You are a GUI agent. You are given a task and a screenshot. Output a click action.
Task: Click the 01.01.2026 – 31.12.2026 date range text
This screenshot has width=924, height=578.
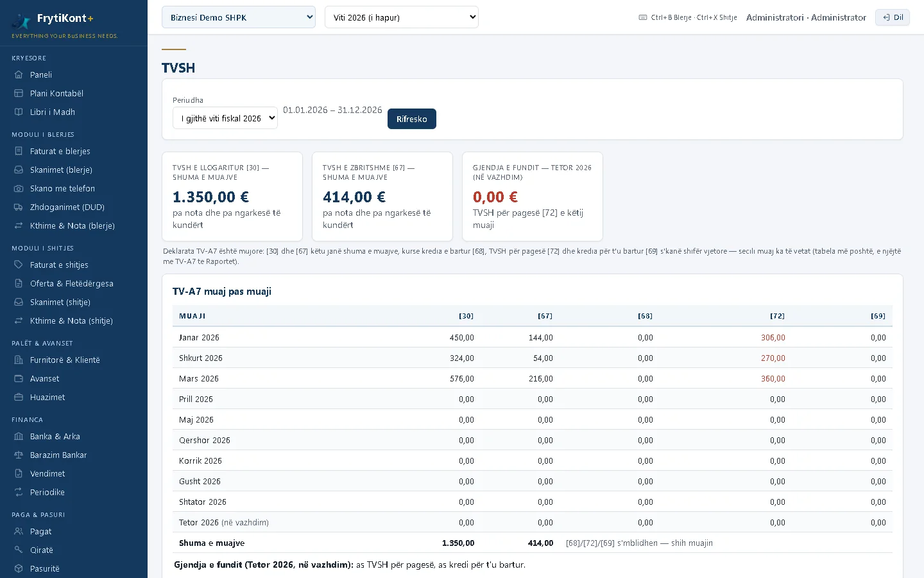332,110
